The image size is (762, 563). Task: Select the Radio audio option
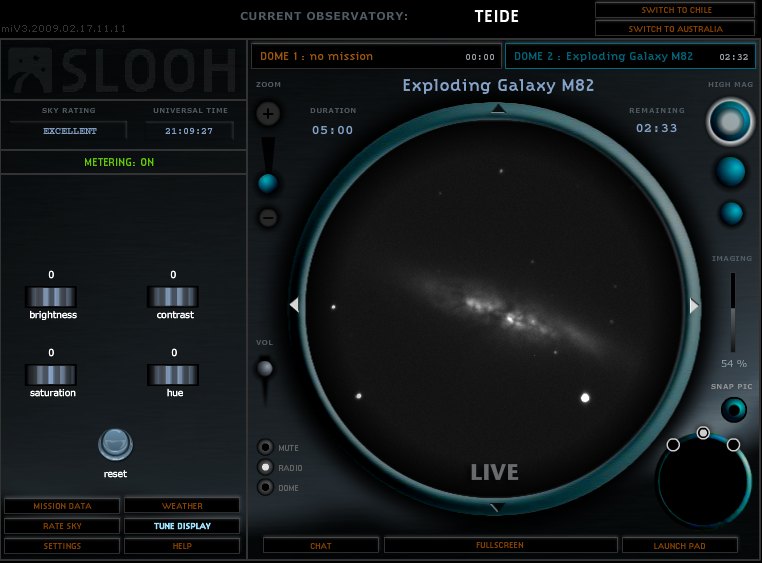(265, 467)
